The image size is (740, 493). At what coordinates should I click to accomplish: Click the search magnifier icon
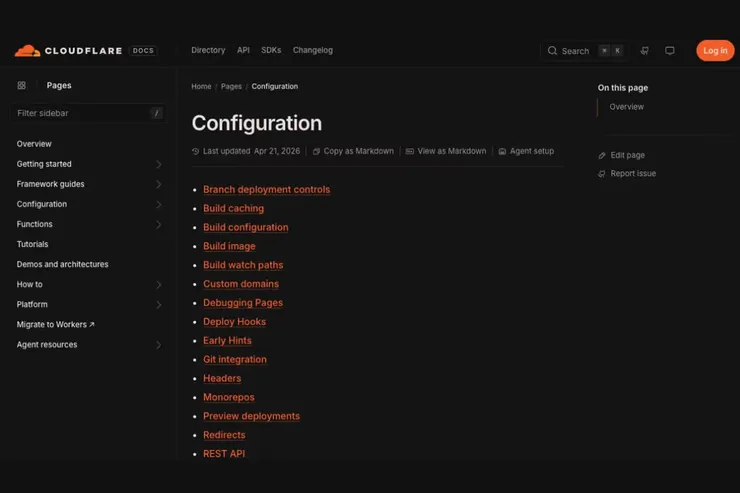552,50
